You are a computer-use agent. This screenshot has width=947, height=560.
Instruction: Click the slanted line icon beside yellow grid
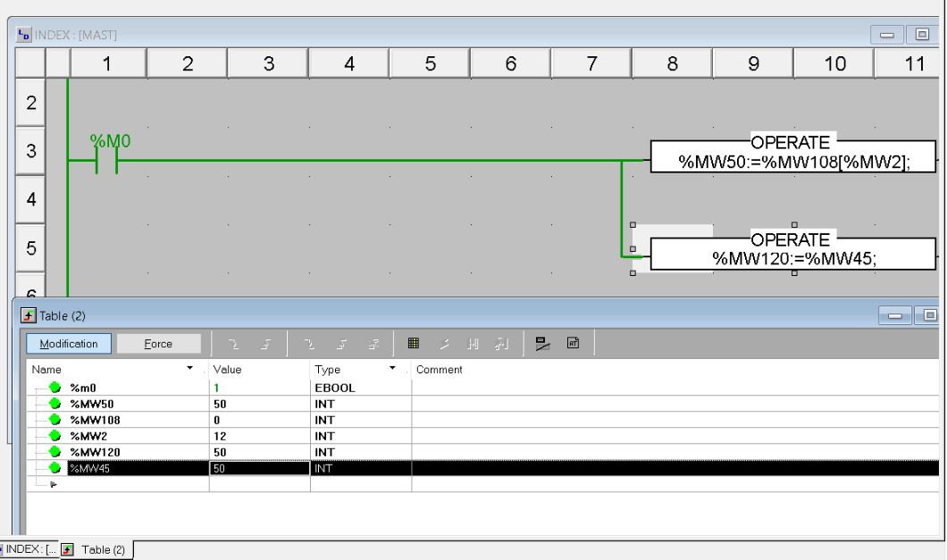point(445,344)
